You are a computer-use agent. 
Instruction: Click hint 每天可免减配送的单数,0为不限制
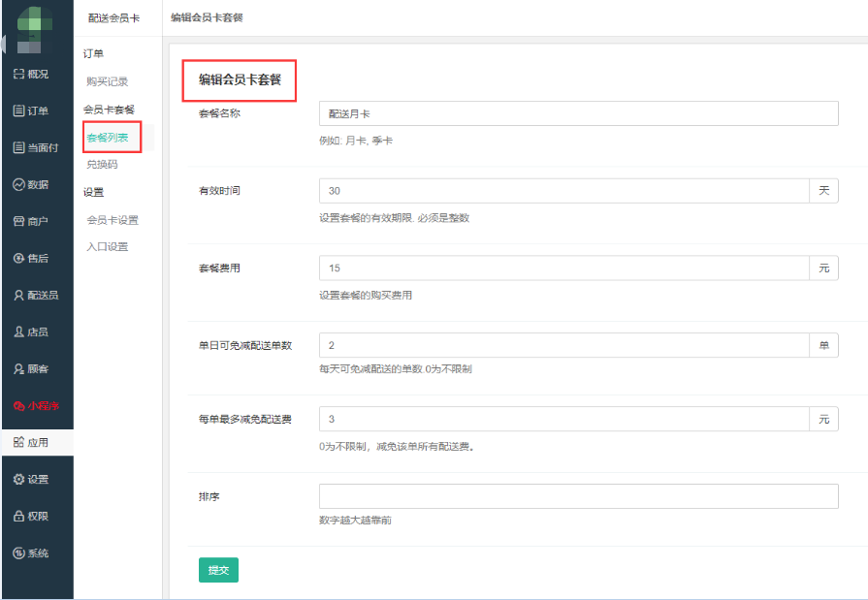396,369
